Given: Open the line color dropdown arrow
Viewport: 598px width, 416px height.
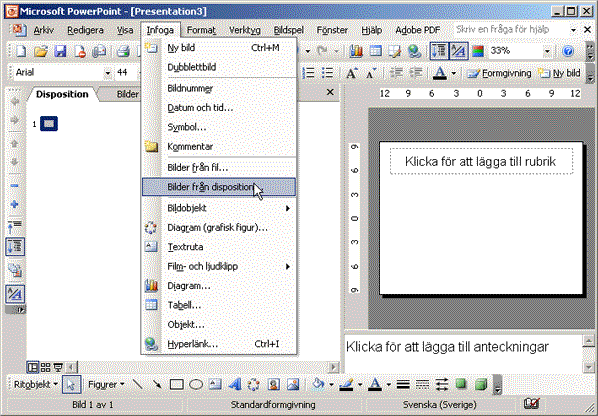Looking at the screenshot, I should pos(360,384).
